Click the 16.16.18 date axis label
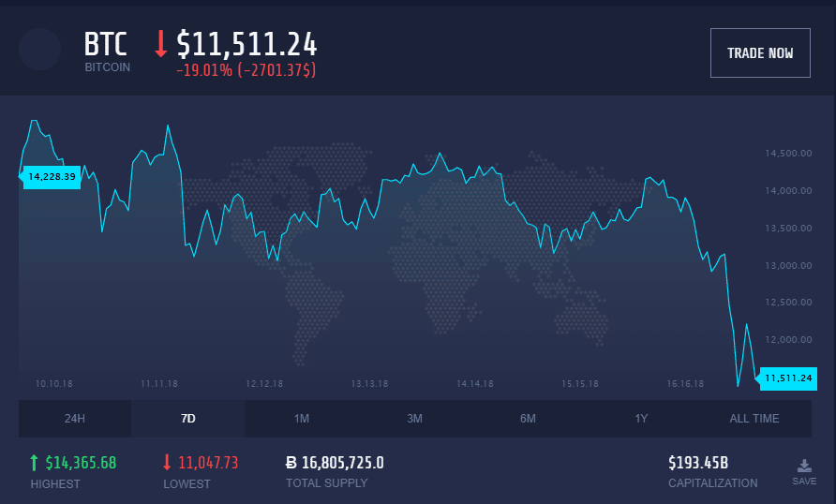This screenshot has width=836, height=504. coord(685,383)
